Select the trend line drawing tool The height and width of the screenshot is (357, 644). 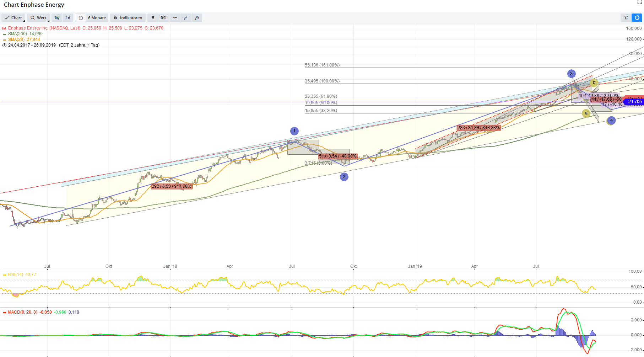tap(185, 18)
